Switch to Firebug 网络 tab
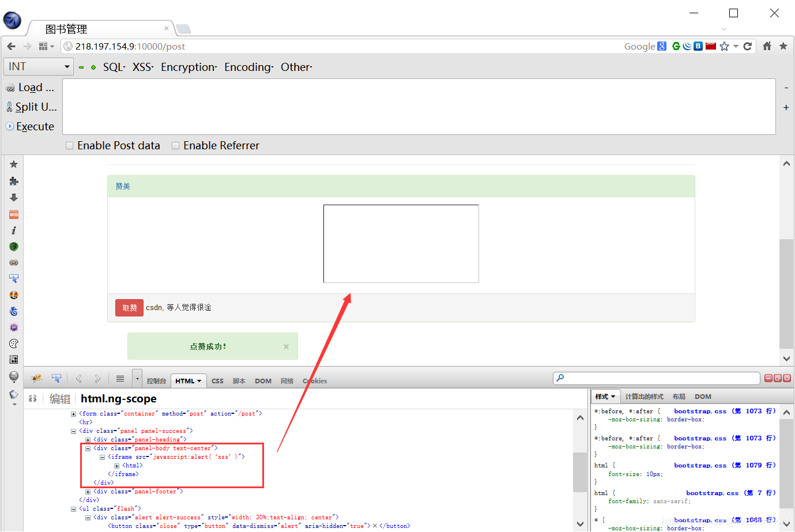Viewport: 795px width, 532px height. point(287,381)
